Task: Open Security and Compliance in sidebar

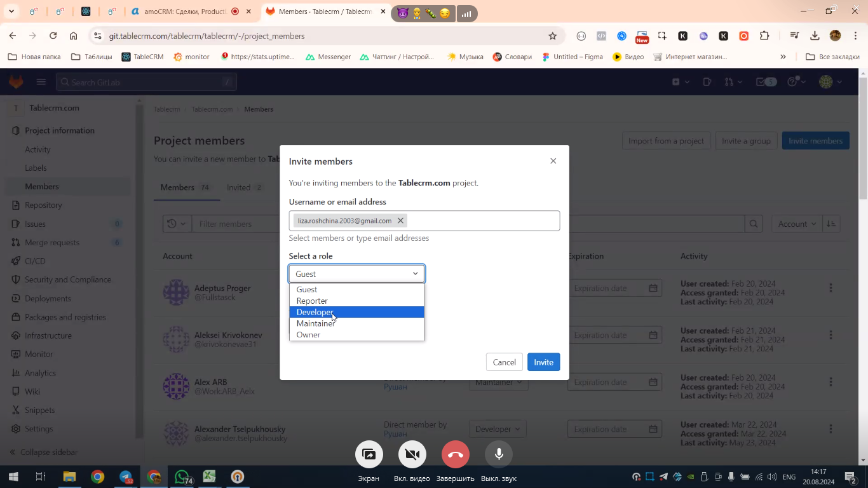Action: click(68, 280)
